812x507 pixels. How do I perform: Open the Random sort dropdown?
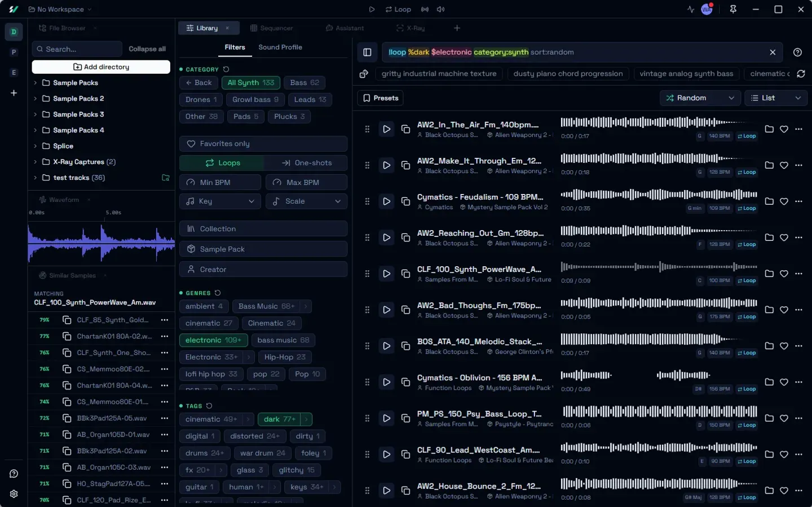pyautogui.click(x=700, y=98)
